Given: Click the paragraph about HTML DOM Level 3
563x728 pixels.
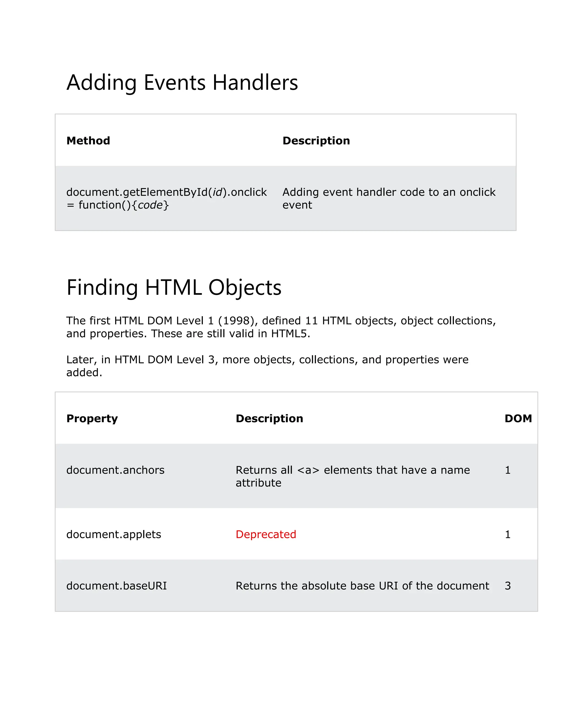Looking at the screenshot, I should [x=267, y=366].
